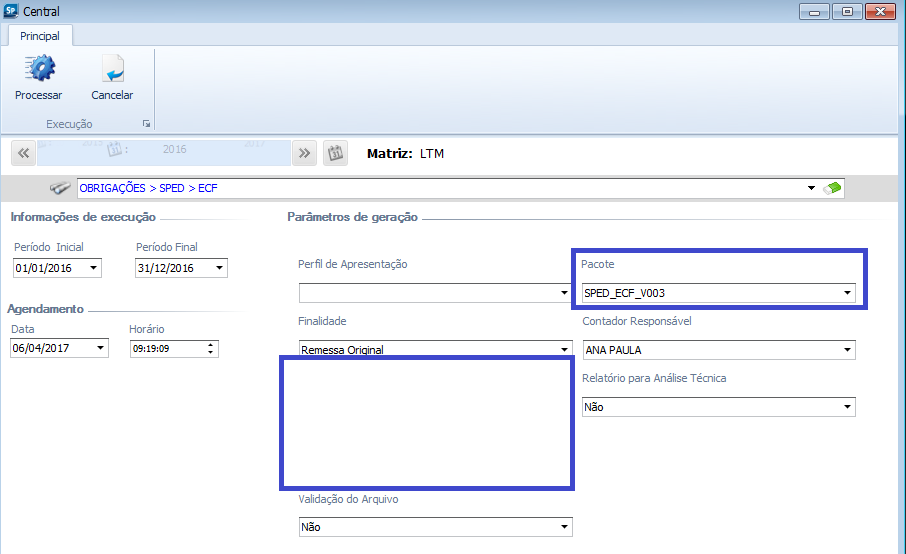906x554 pixels.
Task: Expand the Finalidade Remessa Original dropdown
Action: tap(564, 350)
